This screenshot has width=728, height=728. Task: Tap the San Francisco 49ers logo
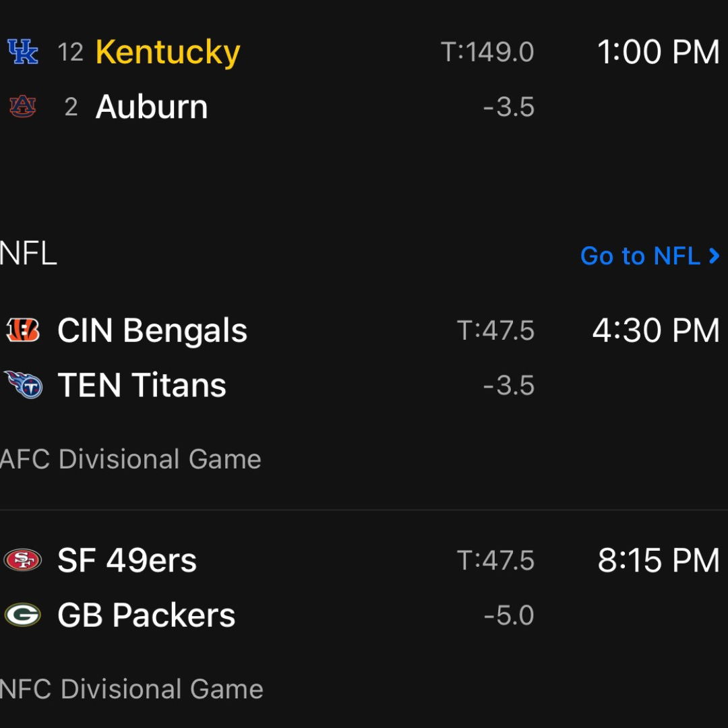pyautogui.click(x=23, y=560)
